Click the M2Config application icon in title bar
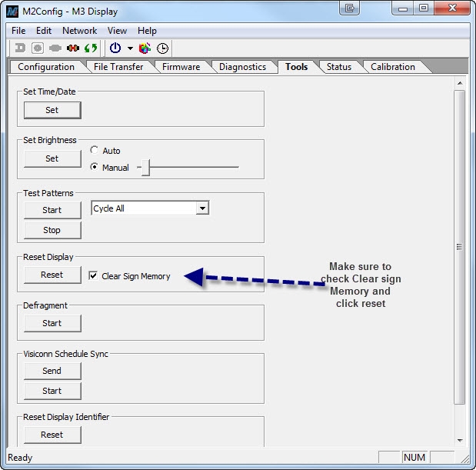 [x=12, y=9]
